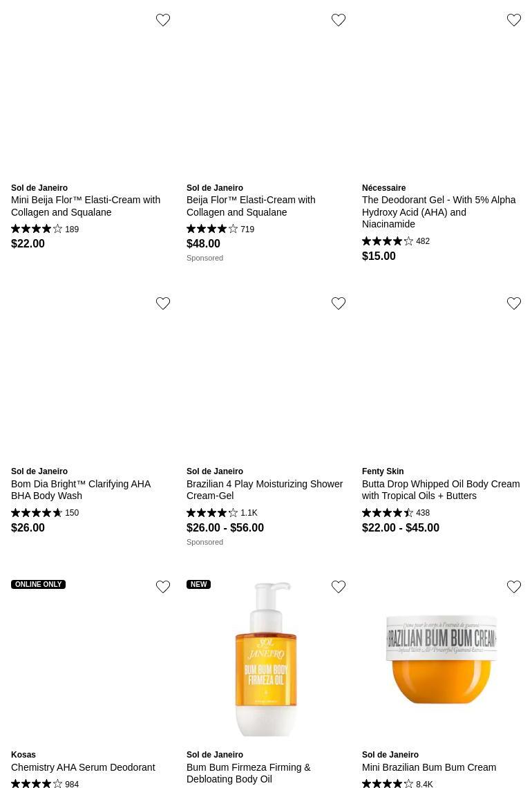
Task: Click the Brazilian Bum Bum Cream jar image
Action: [x=441, y=659]
